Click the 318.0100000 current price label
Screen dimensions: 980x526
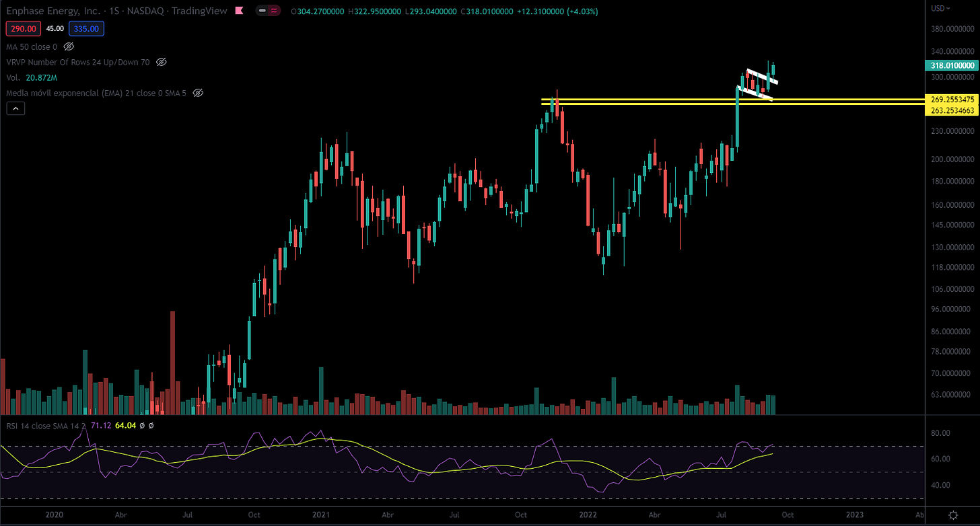[x=952, y=65]
